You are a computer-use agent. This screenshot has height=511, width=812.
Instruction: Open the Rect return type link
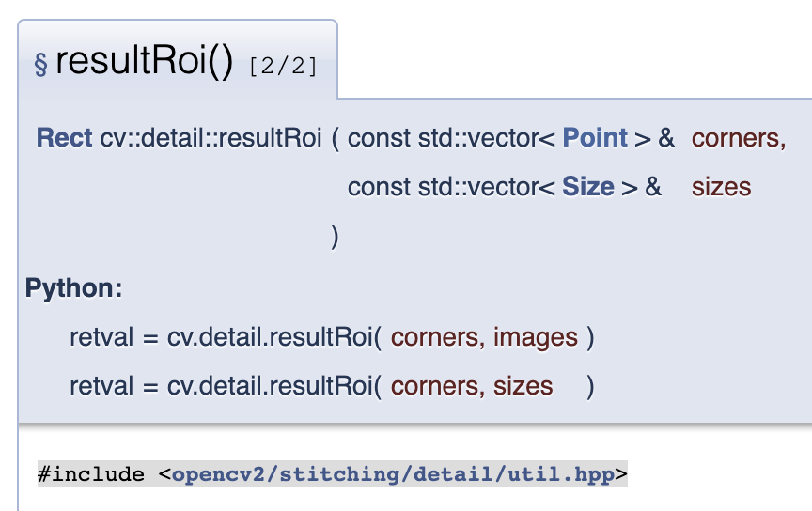click(x=64, y=138)
